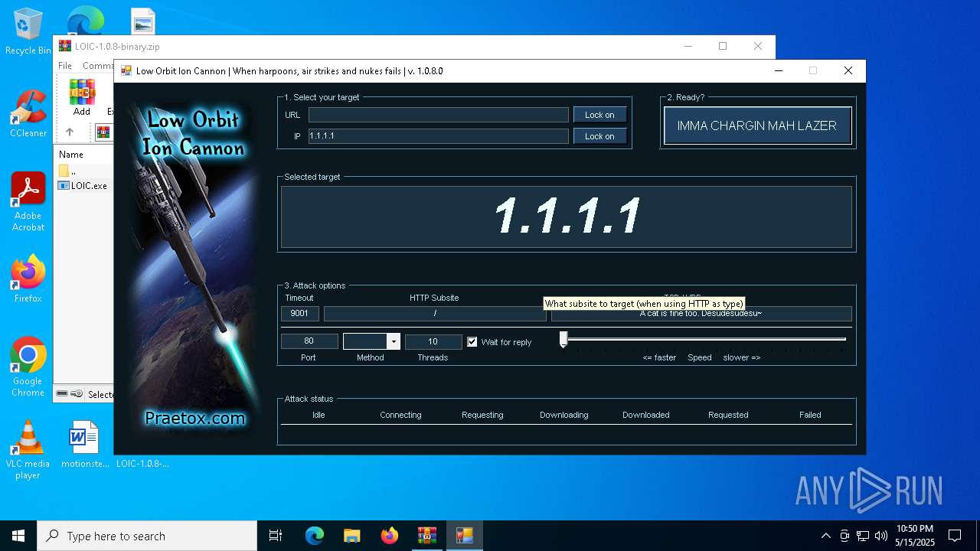The image size is (980, 551).
Task: Open Task View on taskbar
Action: tap(276, 536)
